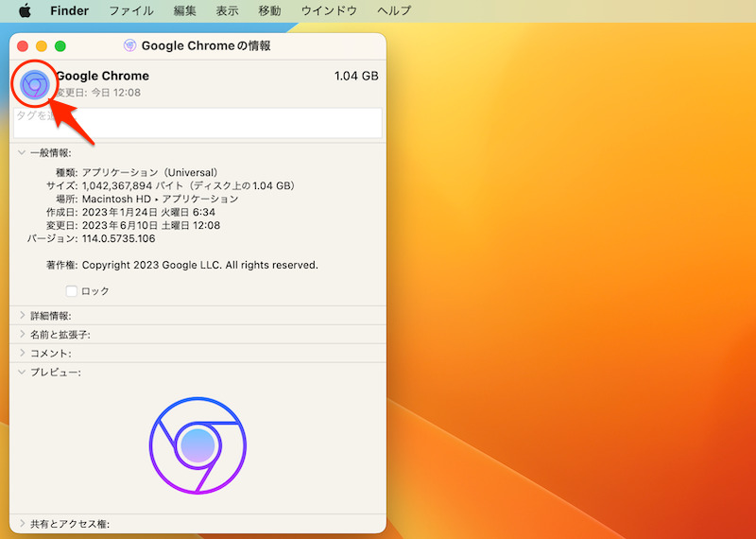Expand the 詳細情報 section

click(22, 316)
